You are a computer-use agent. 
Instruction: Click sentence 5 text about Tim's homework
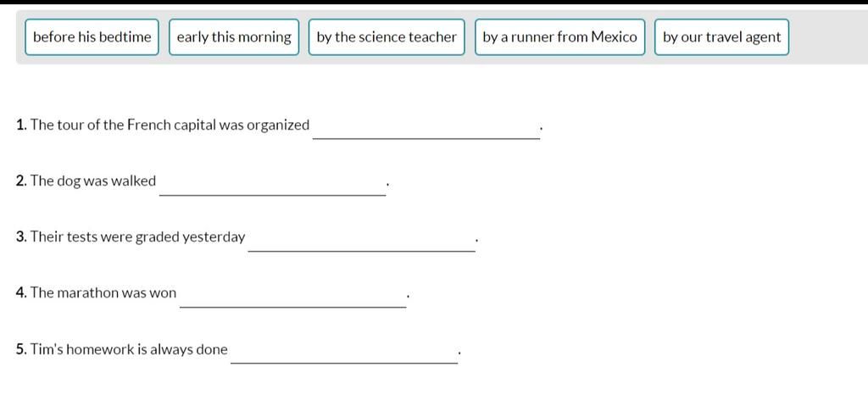point(129,349)
